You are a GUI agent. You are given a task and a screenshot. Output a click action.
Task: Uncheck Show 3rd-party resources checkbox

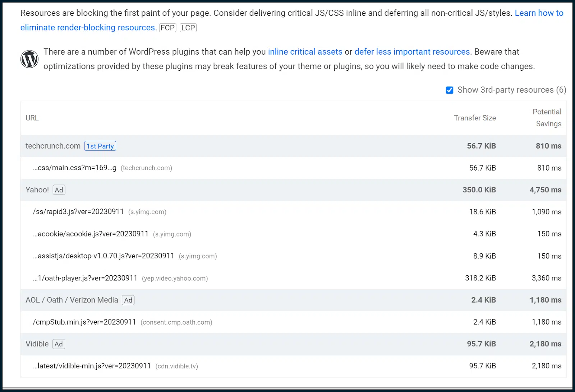[x=450, y=90]
